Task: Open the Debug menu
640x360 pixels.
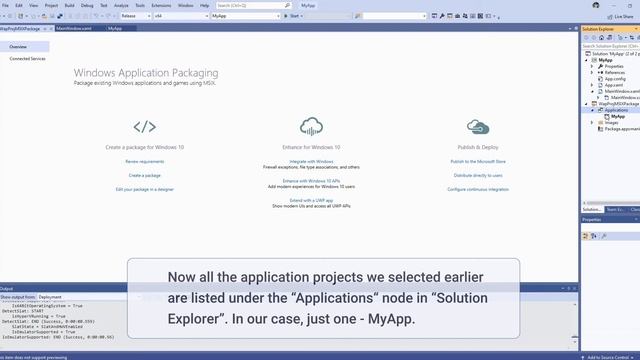Action: click(x=87, y=6)
